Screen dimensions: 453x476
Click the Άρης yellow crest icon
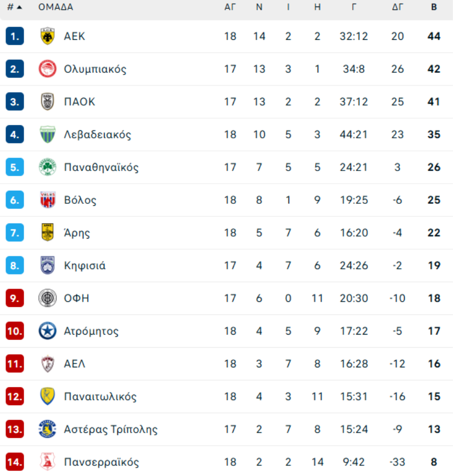coord(47,232)
